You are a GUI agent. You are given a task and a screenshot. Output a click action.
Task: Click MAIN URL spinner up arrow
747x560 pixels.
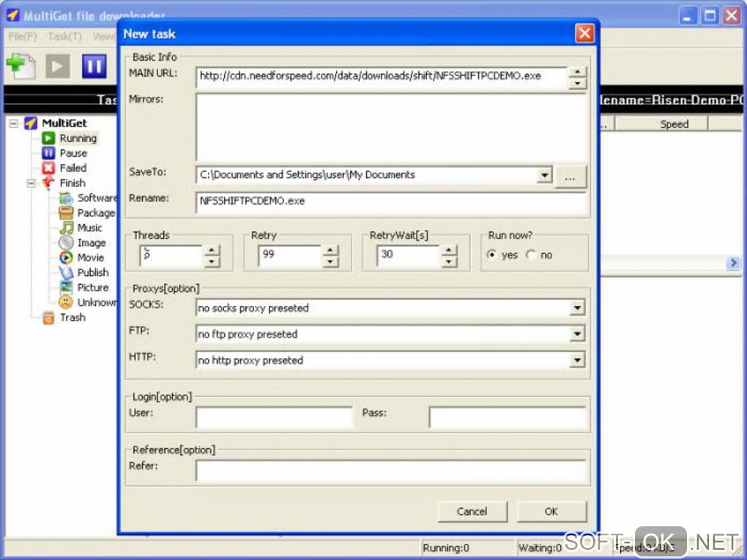coord(577,72)
